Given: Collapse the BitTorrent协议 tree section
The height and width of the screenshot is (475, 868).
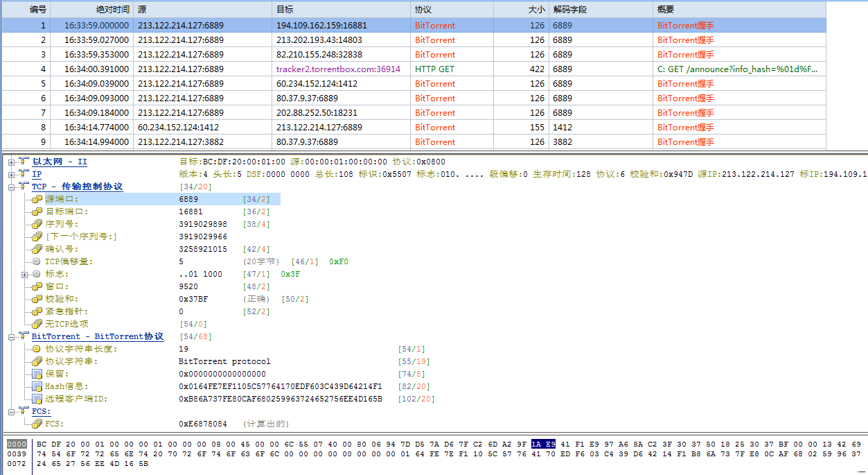Looking at the screenshot, I should [x=12, y=336].
